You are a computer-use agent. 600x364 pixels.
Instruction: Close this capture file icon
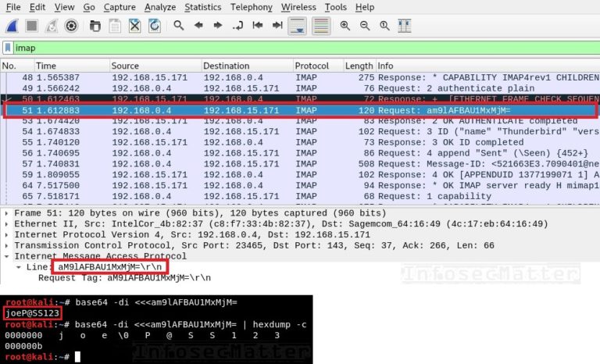click(x=134, y=26)
